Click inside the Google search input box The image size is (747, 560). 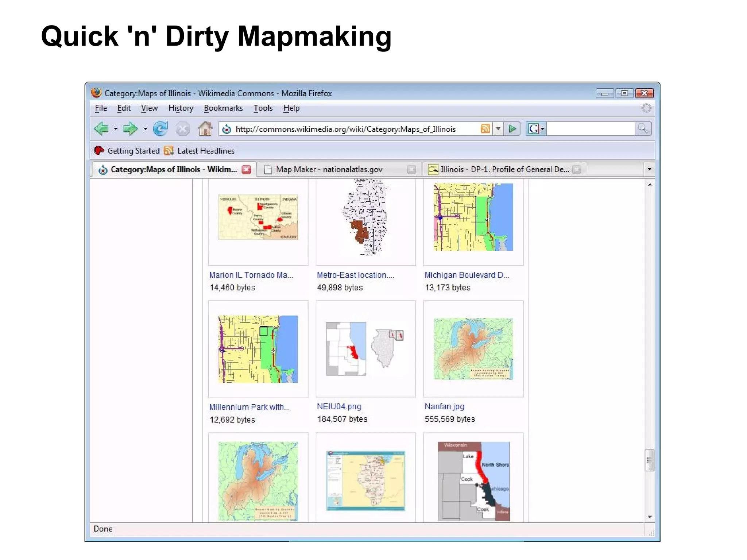pyautogui.click(x=591, y=129)
